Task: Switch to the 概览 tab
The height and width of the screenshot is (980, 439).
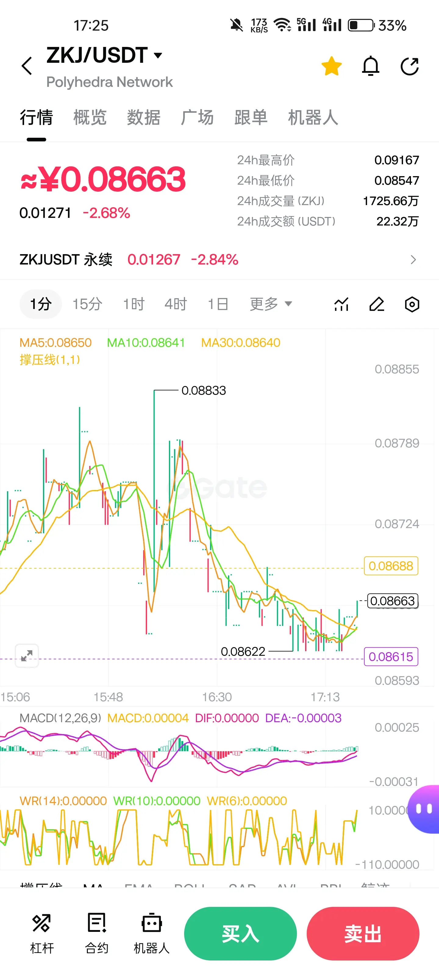Action: (x=90, y=117)
